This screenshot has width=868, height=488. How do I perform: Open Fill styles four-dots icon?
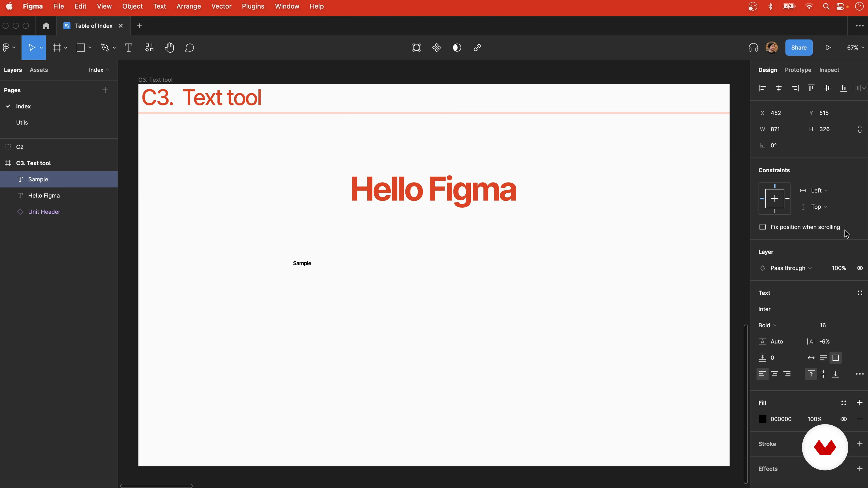843,403
